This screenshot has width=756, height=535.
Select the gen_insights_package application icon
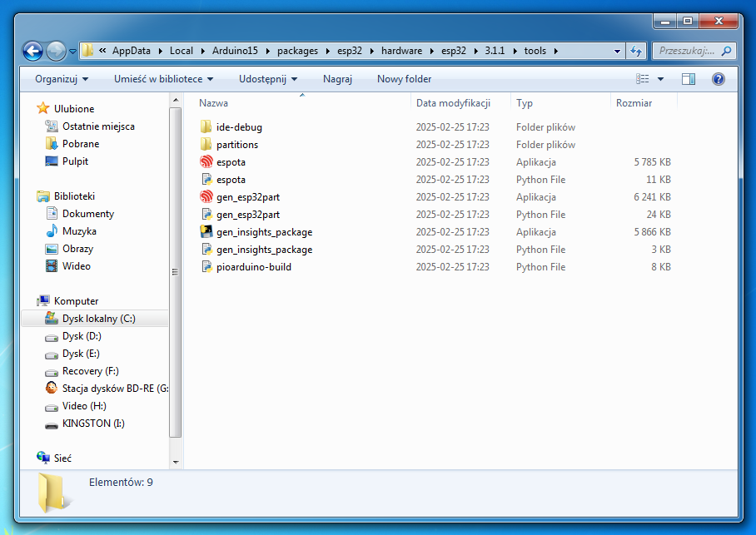tap(206, 232)
